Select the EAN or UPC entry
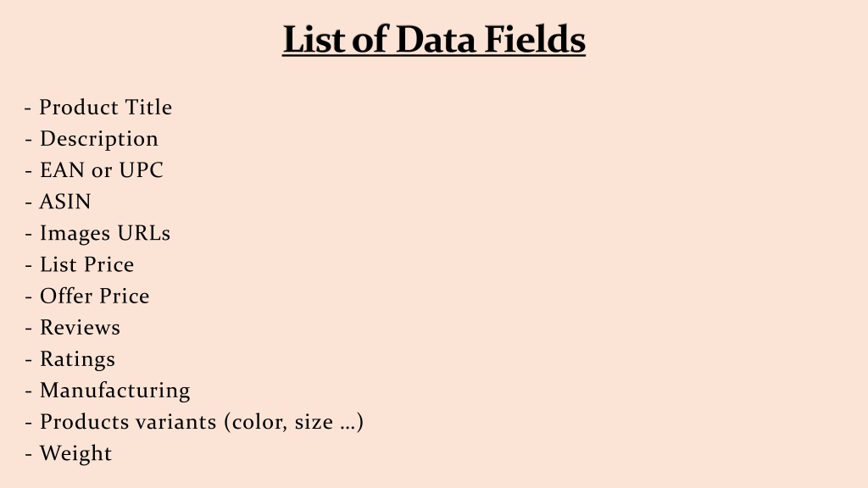 click(94, 170)
